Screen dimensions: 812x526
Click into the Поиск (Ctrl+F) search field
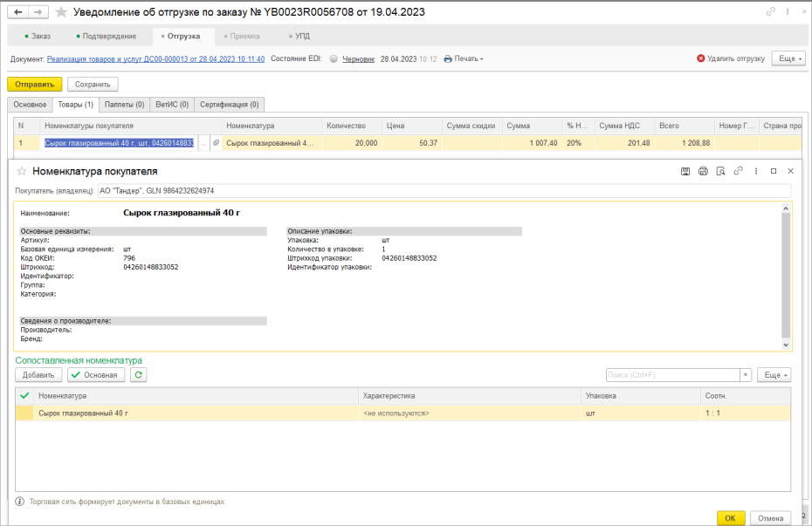click(672, 375)
